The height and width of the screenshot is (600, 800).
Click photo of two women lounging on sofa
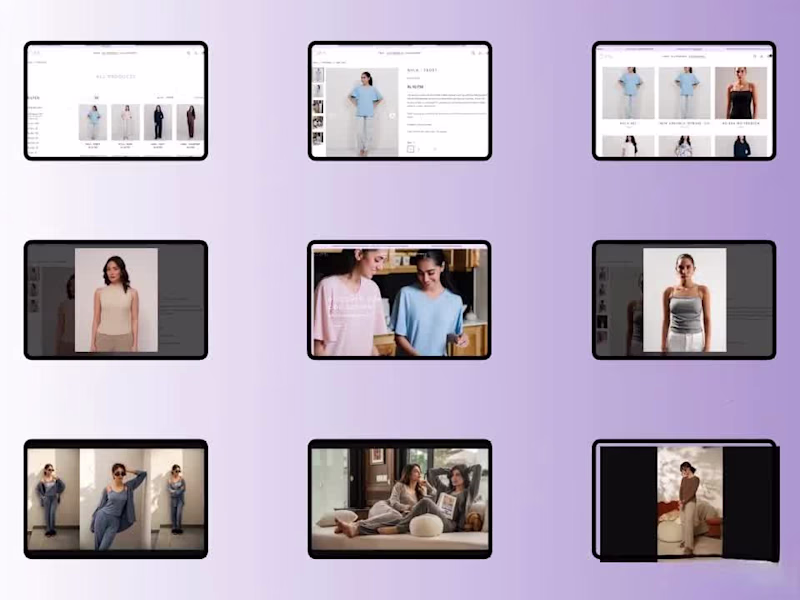pos(400,499)
